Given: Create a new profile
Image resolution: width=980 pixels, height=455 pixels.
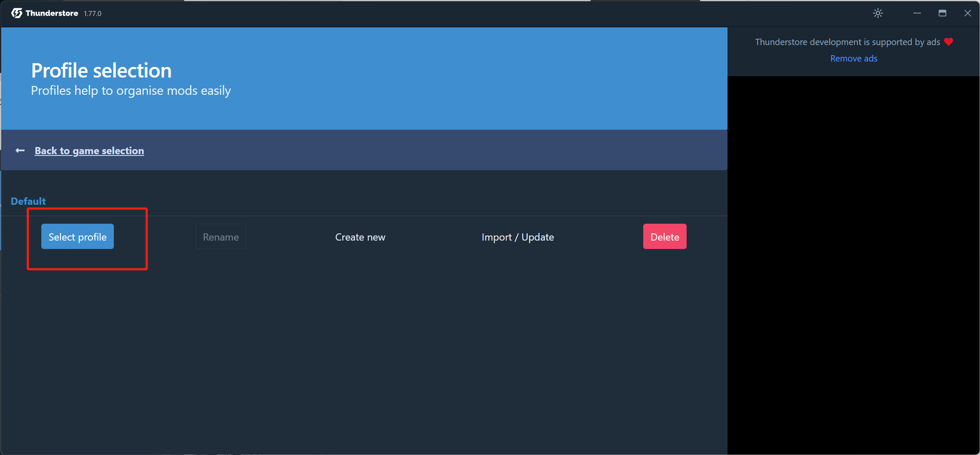Looking at the screenshot, I should pyautogui.click(x=360, y=237).
